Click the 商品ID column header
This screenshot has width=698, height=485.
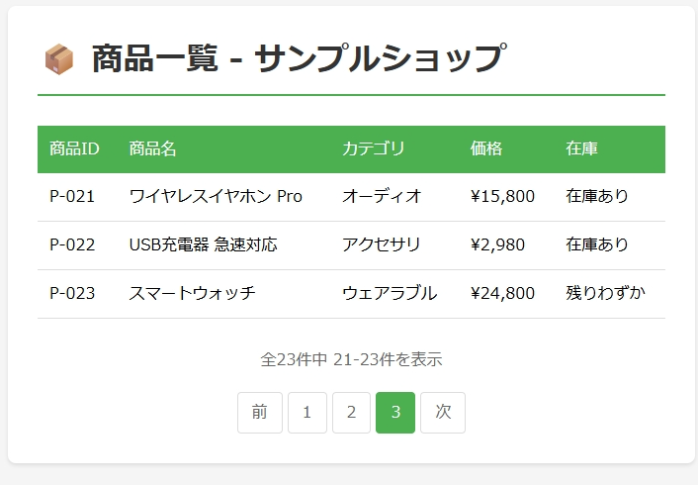point(74,149)
